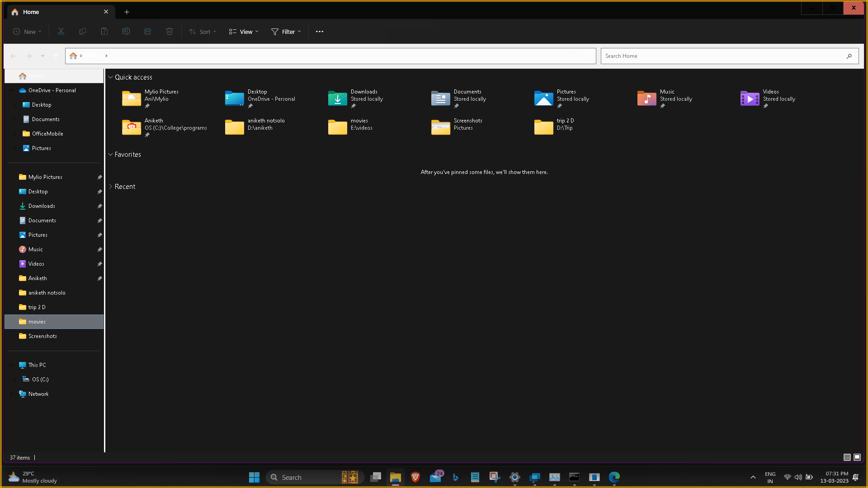
Task: Click the Share icon in the toolbar
Action: coord(147,31)
